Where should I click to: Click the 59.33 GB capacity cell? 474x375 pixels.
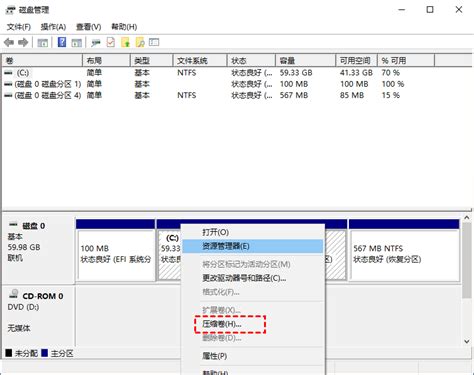coord(296,73)
